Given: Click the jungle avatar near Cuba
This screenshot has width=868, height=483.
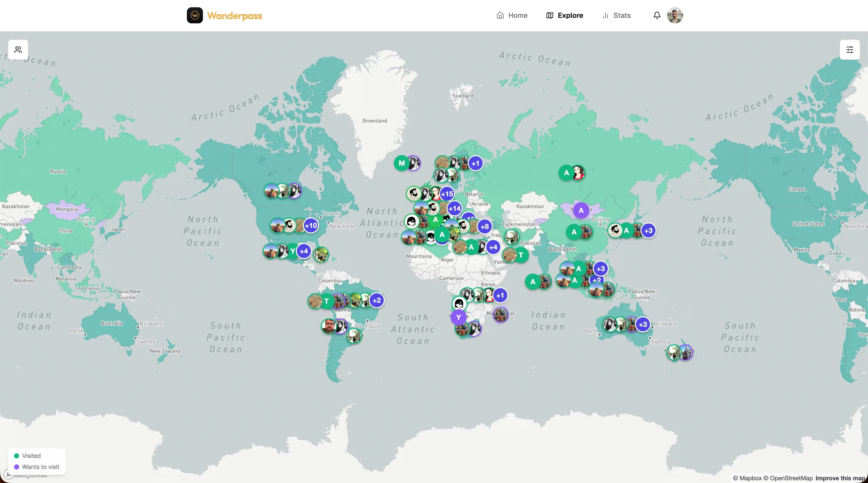Looking at the screenshot, I should coord(321,255).
